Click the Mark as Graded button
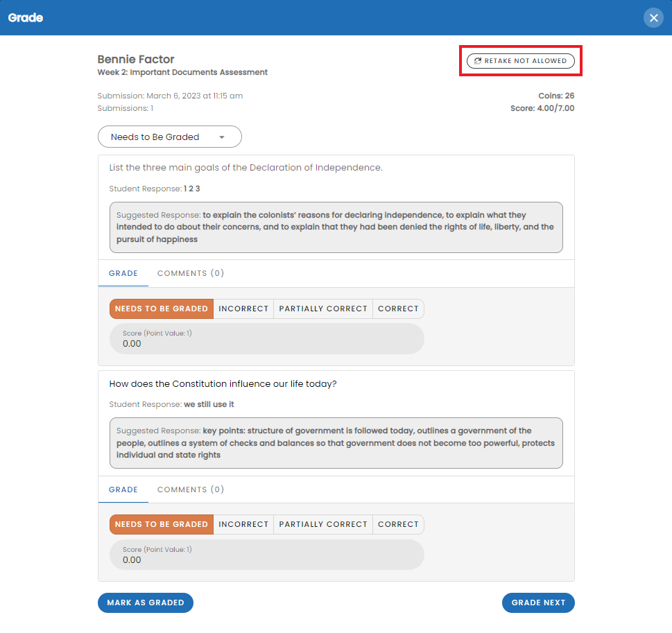 [x=146, y=602]
